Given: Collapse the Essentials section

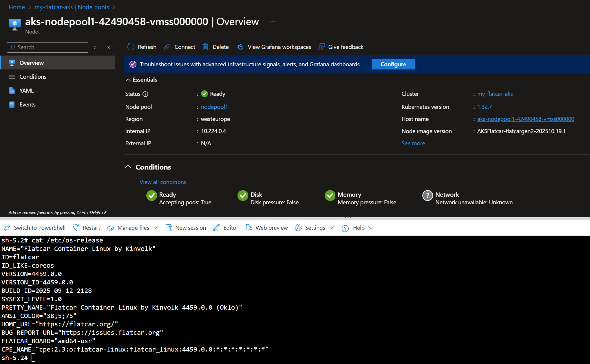Looking at the screenshot, I should click(128, 80).
